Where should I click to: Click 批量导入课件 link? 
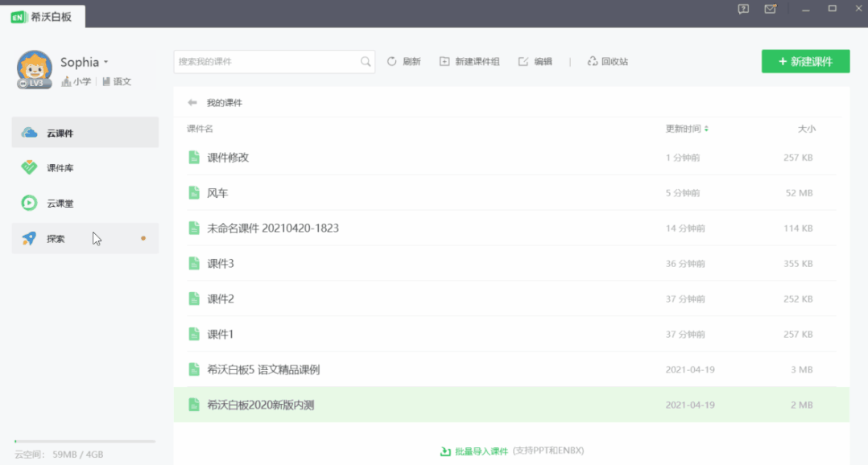click(473, 451)
